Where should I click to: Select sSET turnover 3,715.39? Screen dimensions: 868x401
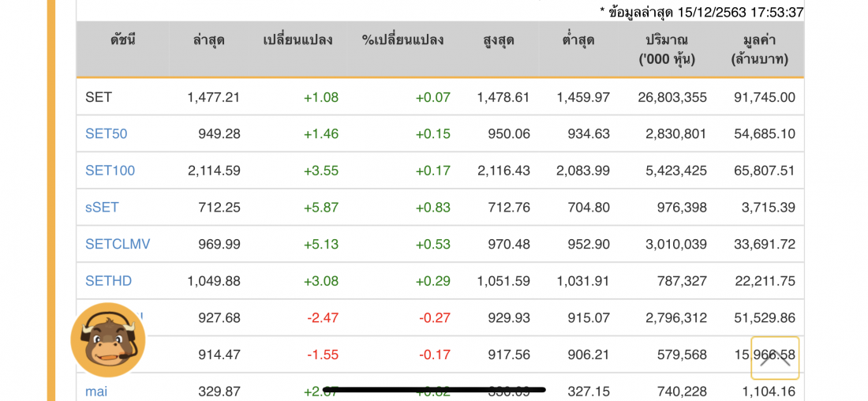click(x=769, y=207)
